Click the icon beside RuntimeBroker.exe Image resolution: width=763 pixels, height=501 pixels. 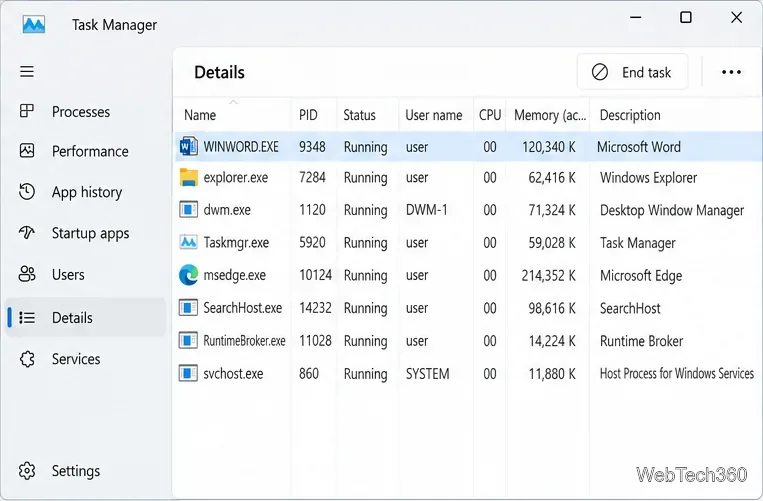[188, 340]
